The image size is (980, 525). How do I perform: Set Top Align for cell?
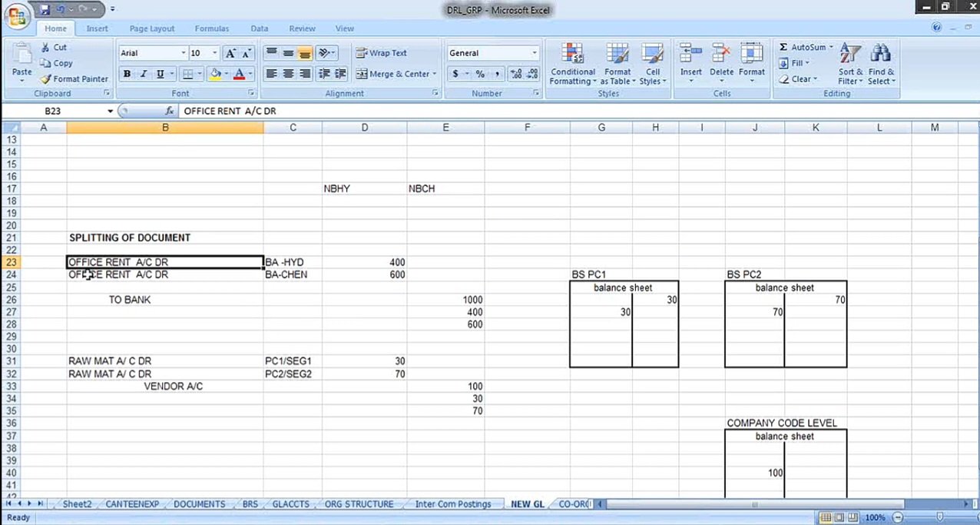[x=271, y=53]
